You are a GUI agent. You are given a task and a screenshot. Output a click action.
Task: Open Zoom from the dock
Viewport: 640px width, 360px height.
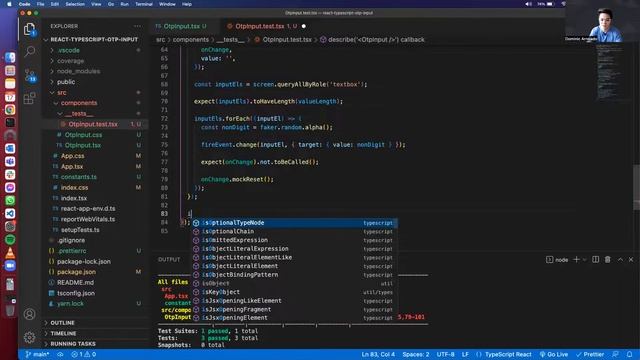pos(10,266)
